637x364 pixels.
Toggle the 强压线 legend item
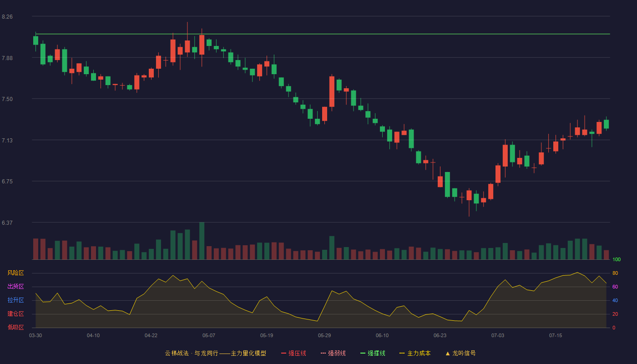(293, 353)
